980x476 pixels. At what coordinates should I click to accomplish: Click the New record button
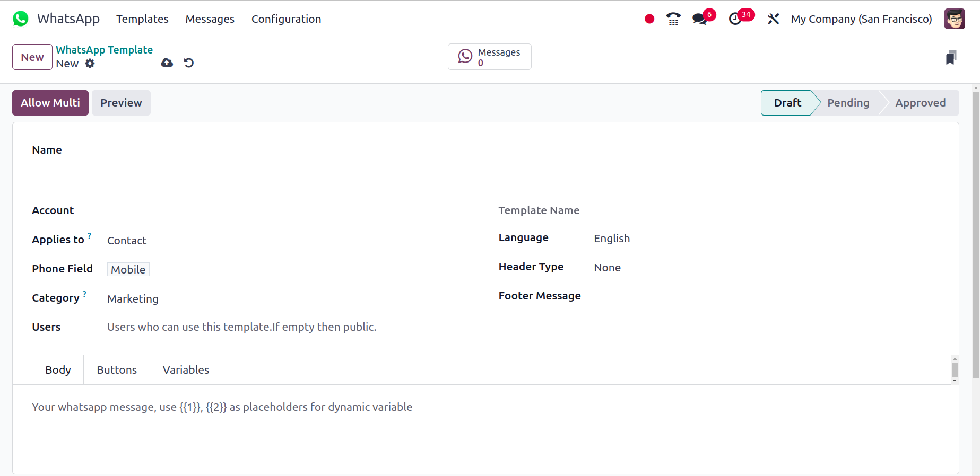[x=32, y=57]
